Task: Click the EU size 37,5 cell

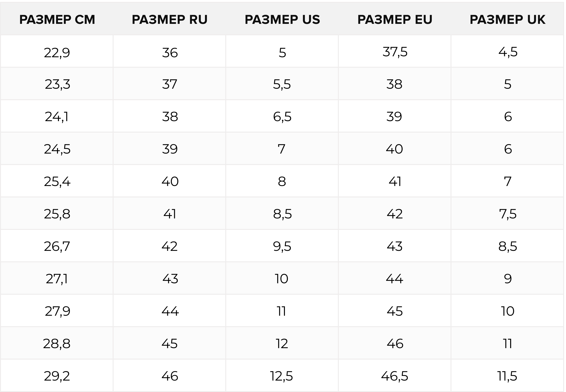Action: [395, 51]
